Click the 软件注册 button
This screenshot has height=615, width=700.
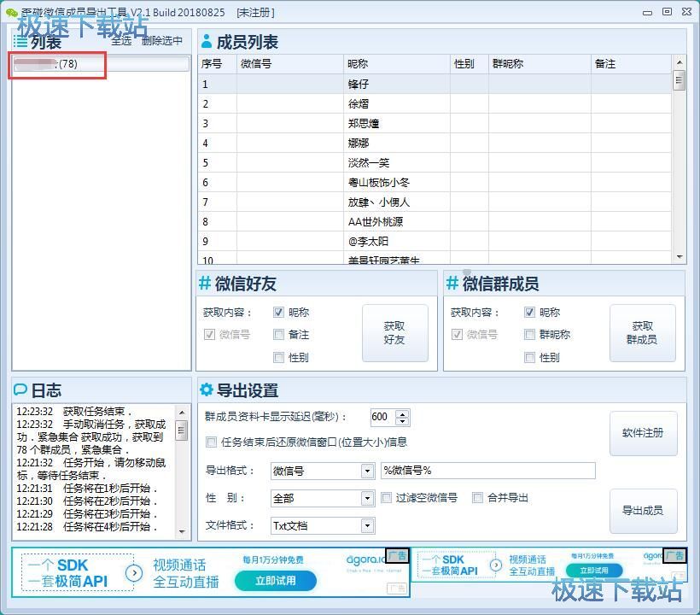tap(643, 433)
